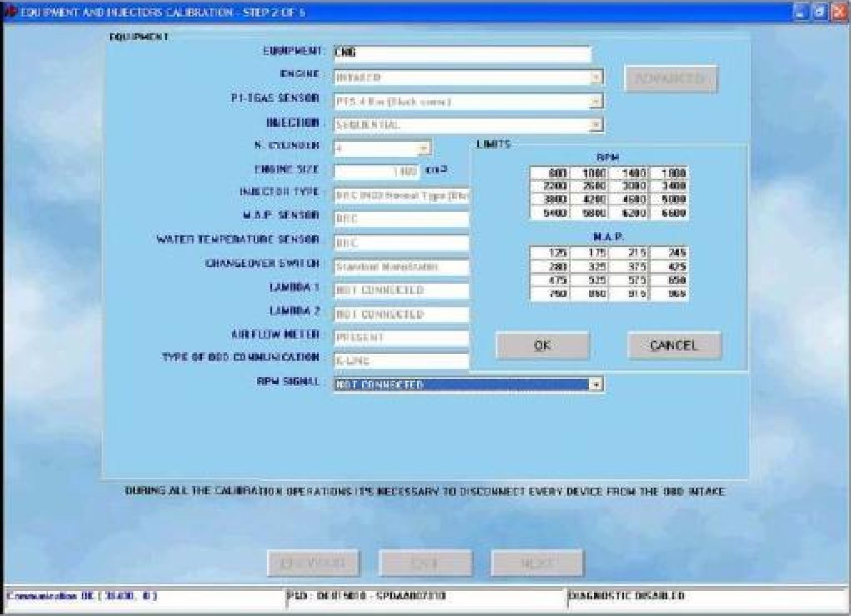Image resolution: width=851 pixels, height=616 pixels.
Task: Edit the RPM limit cell 6200
Action: tap(629, 213)
